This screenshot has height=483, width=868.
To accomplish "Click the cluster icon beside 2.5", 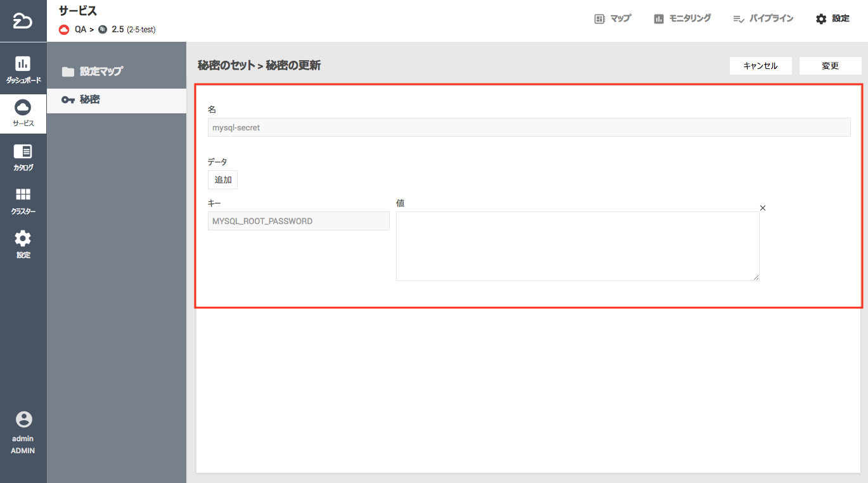I will [103, 29].
